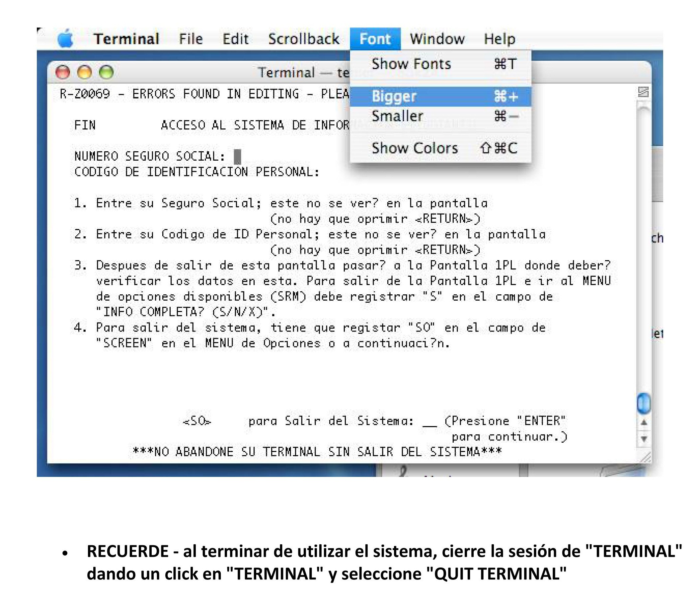Click the scroll down arrow
The height and width of the screenshot is (603, 700).
644,439
